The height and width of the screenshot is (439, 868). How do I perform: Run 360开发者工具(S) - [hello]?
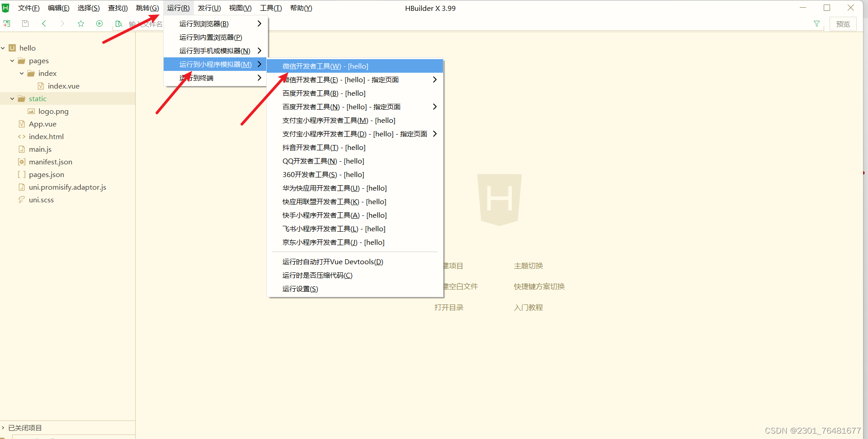click(x=355, y=174)
